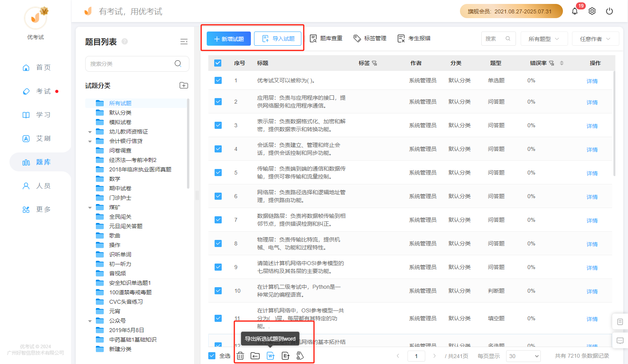Click the power logout icon
This screenshot has height=364, width=628.
coord(609,11)
